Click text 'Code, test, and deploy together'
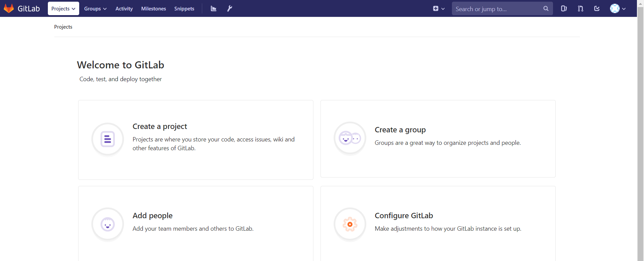This screenshot has width=644, height=261. tap(121, 79)
